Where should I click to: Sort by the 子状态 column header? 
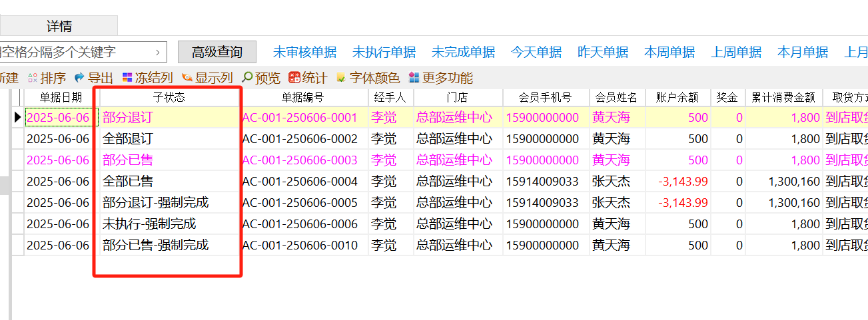click(169, 97)
